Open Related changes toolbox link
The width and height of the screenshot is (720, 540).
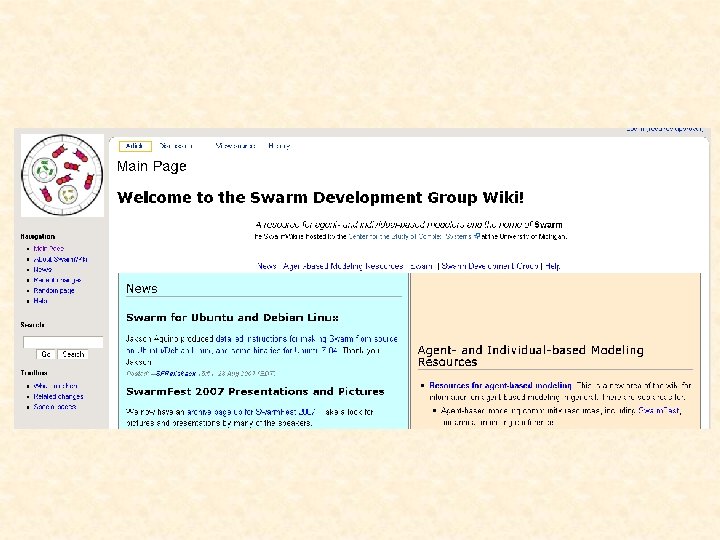tap(58, 396)
